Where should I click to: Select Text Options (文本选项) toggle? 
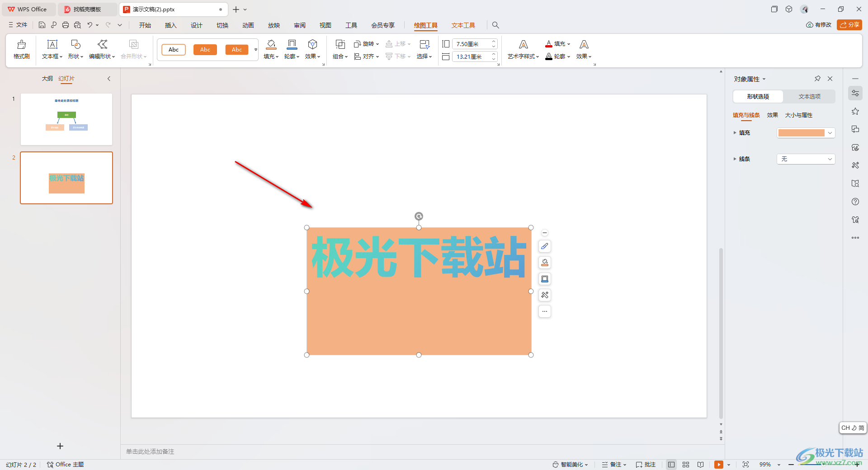click(809, 96)
